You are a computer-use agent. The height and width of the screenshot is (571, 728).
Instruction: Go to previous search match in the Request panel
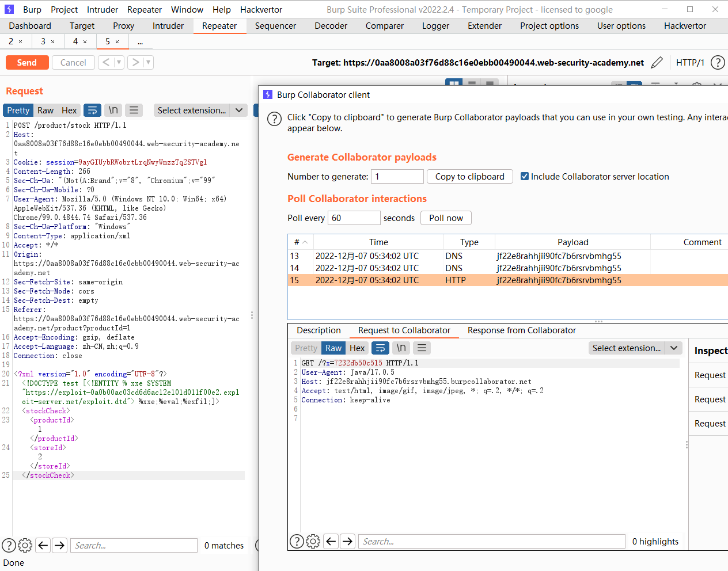point(43,545)
